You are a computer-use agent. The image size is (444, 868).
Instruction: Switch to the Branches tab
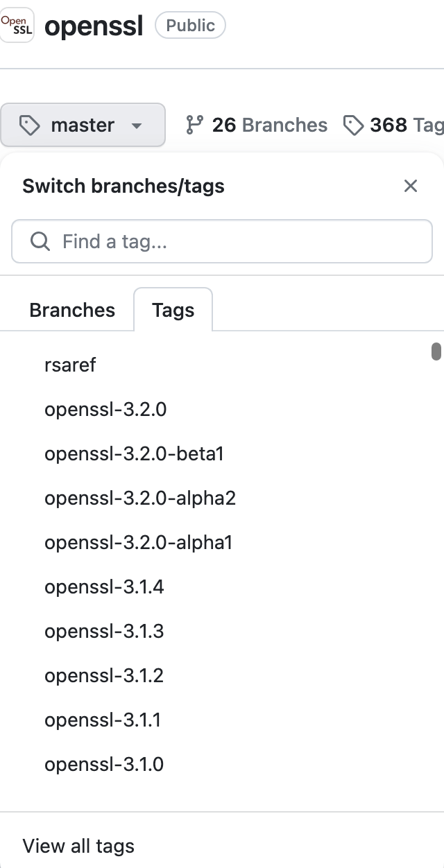click(71, 310)
